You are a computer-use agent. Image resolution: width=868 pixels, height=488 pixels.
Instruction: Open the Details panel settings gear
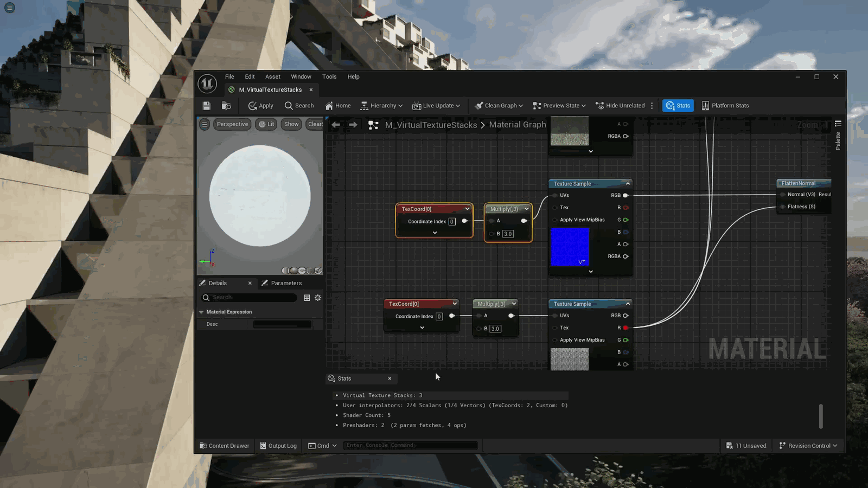pos(318,298)
